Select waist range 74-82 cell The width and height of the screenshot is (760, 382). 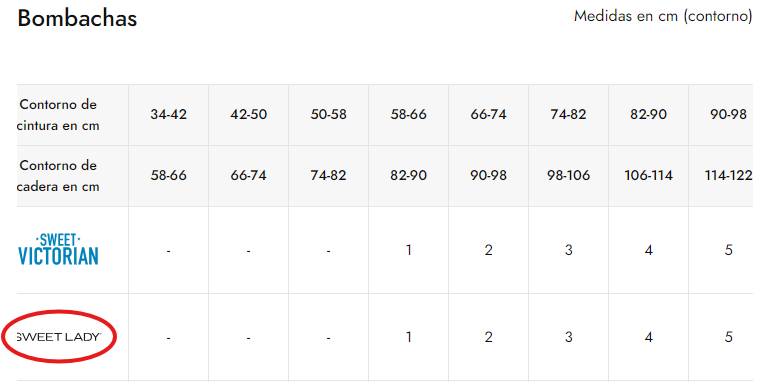569,115
